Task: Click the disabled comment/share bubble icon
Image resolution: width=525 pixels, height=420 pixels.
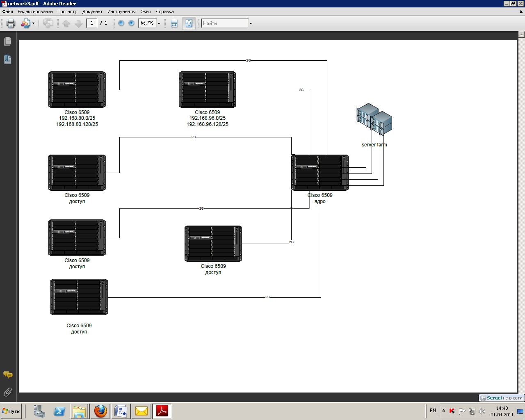Action: [48, 23]
